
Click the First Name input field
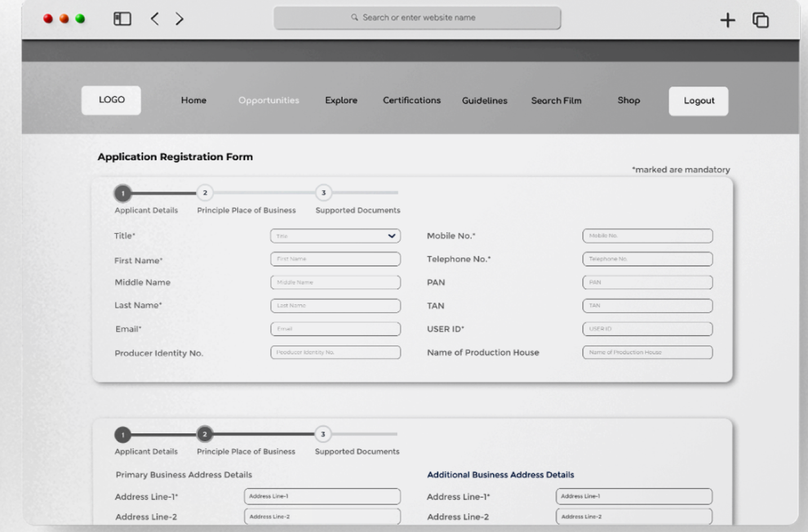click(335, 259)
